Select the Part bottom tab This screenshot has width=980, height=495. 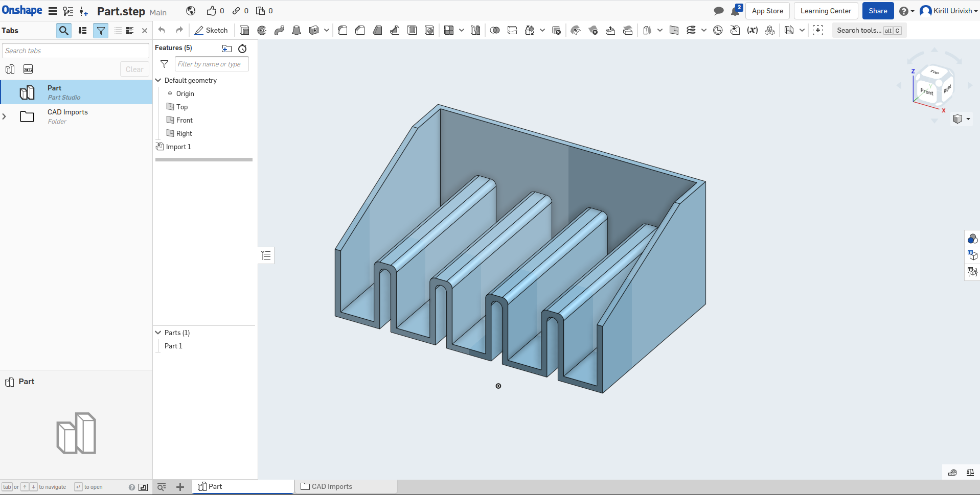point(215,487)
